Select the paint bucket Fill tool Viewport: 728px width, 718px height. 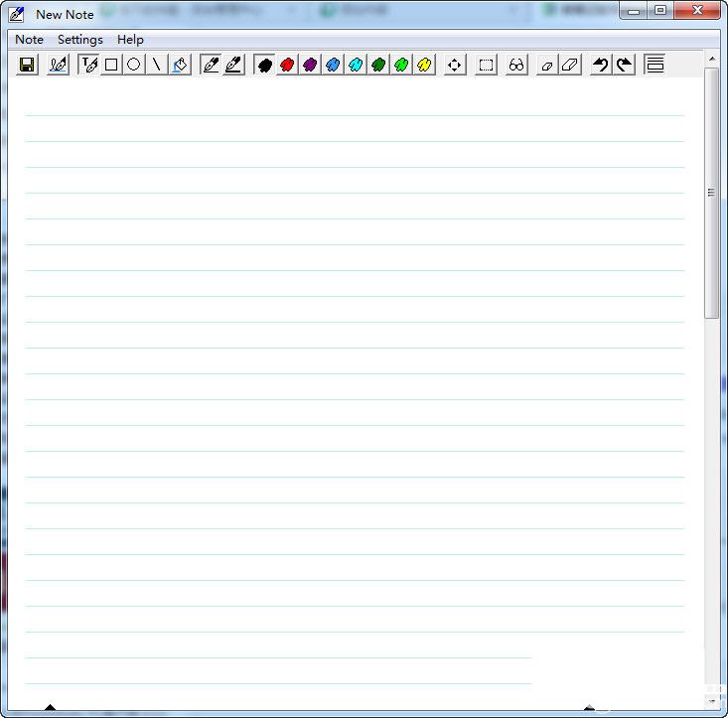tap(180, 65)
